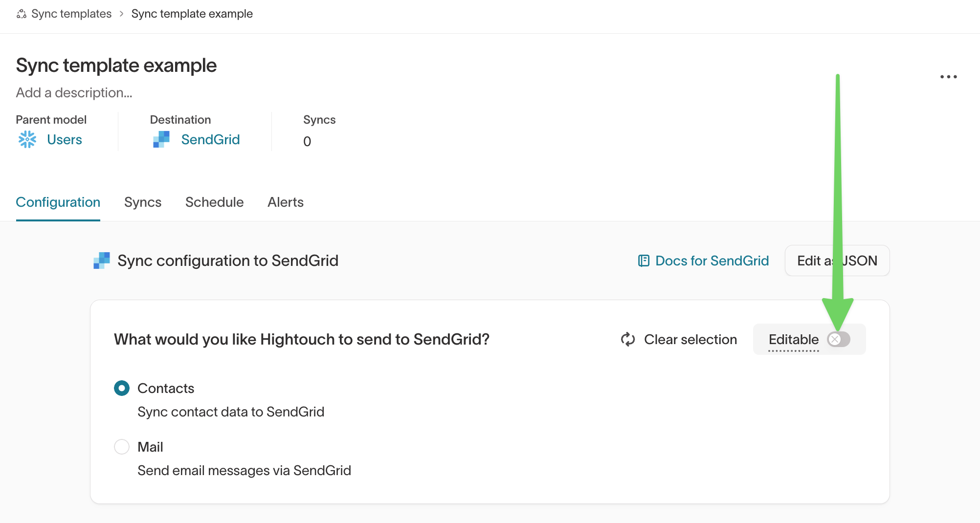
Task: Click the Snowflake icon beside Users
Action: [x=27, y=140]
